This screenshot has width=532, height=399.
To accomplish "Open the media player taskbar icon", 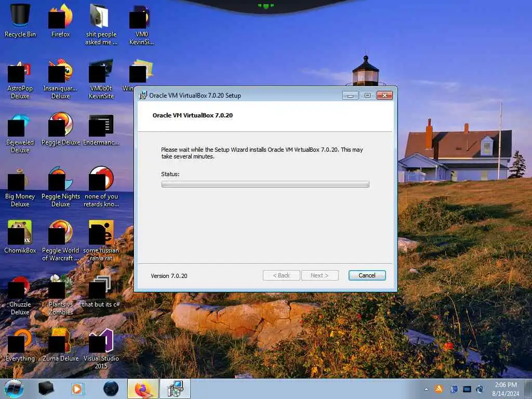I will click(77, 389).
